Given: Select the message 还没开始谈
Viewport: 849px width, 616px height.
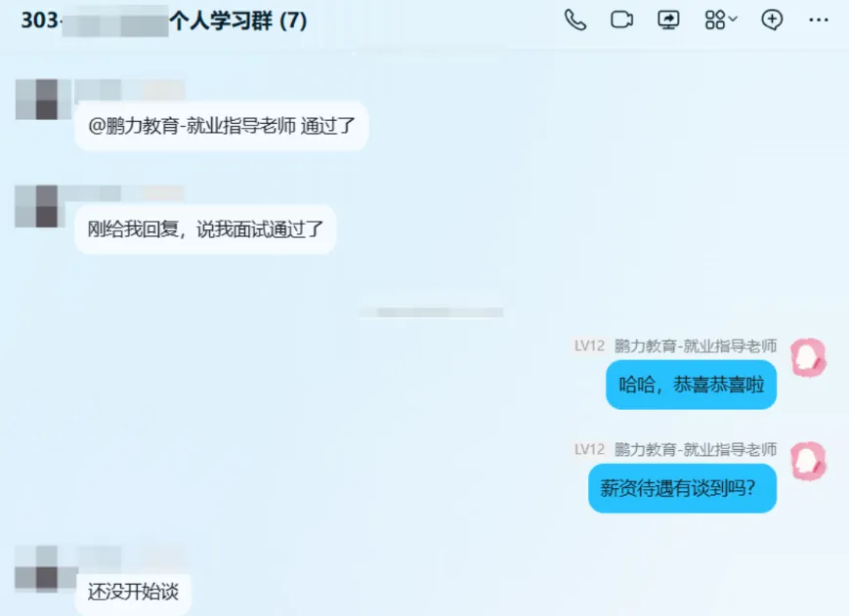Looking at the screenshot, I should pos(133,593).
